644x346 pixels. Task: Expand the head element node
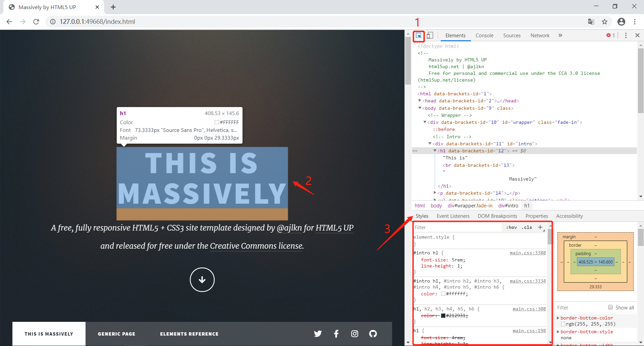coord(420,100)
